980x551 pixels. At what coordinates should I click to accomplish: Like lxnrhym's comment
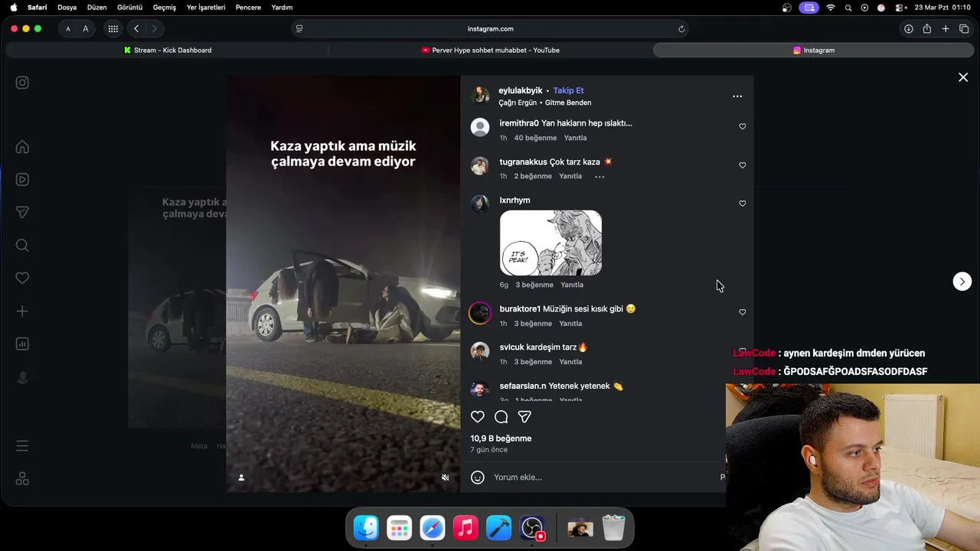[x=742, y=204]
